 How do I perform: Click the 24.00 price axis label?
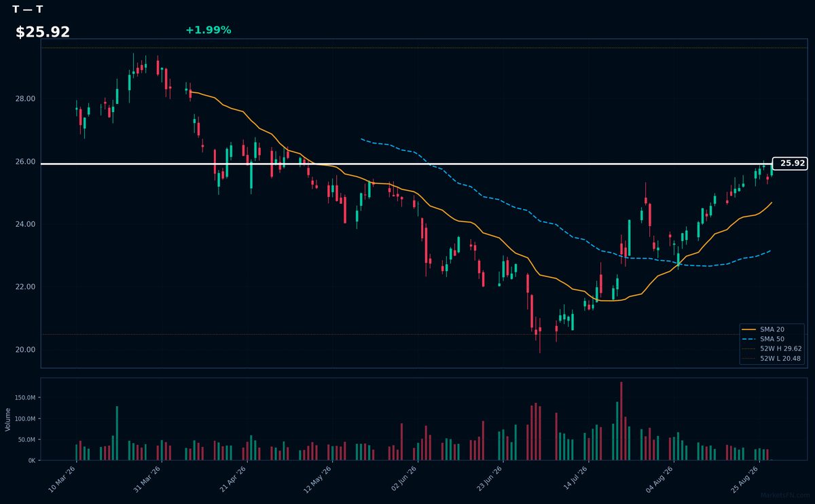coord(26,224)
